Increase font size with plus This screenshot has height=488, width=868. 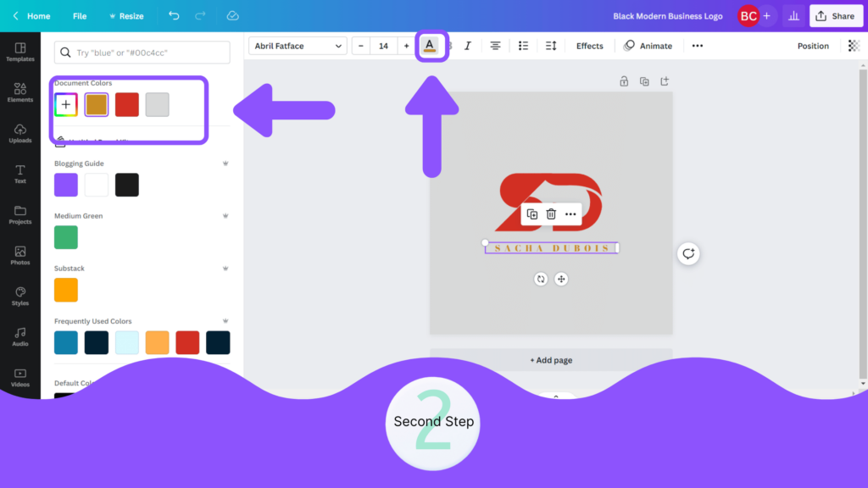pos(406,46)
